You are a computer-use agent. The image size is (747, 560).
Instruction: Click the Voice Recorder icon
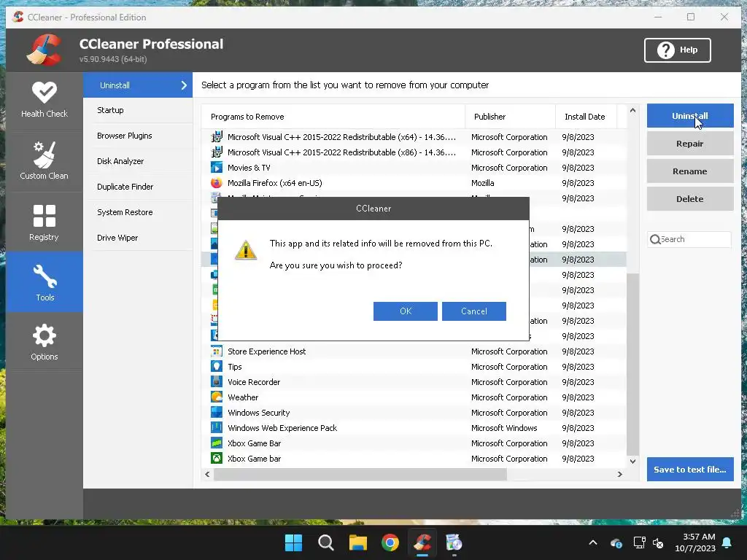click(216, 382)
